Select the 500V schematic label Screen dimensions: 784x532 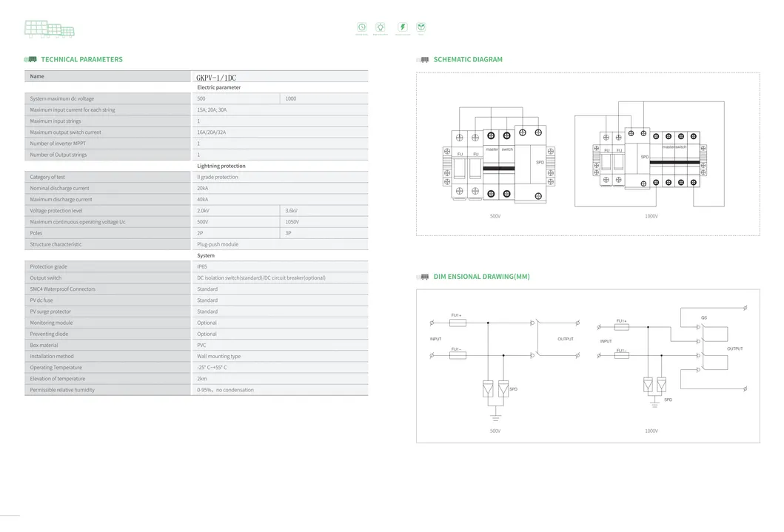495,217
